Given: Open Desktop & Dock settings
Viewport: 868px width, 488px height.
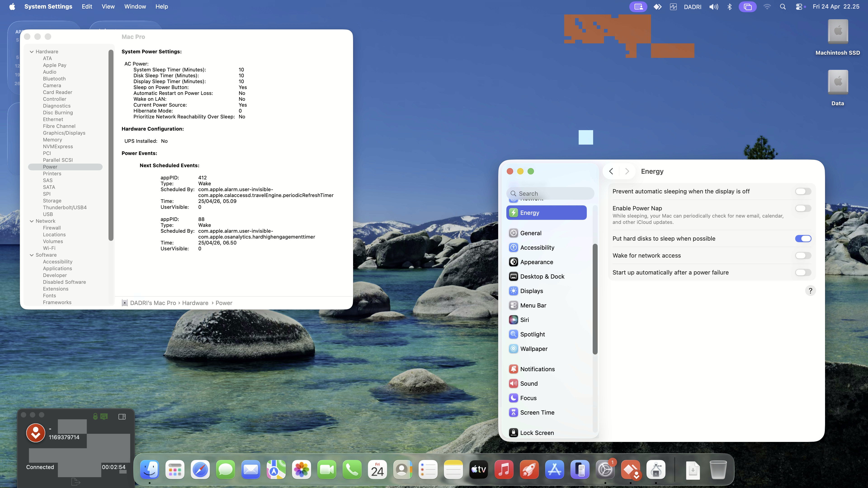Looking at the screenshot, I should pos(546,277).
